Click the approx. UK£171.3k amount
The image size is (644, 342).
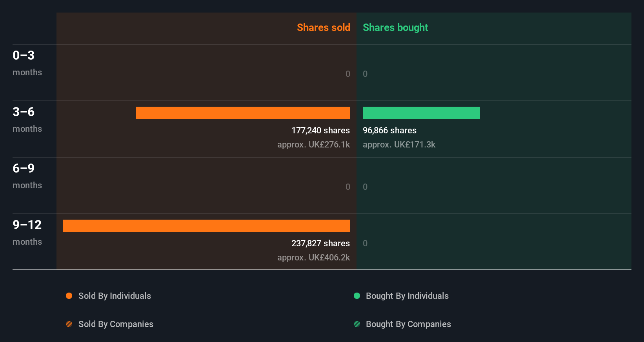point(399,145)
